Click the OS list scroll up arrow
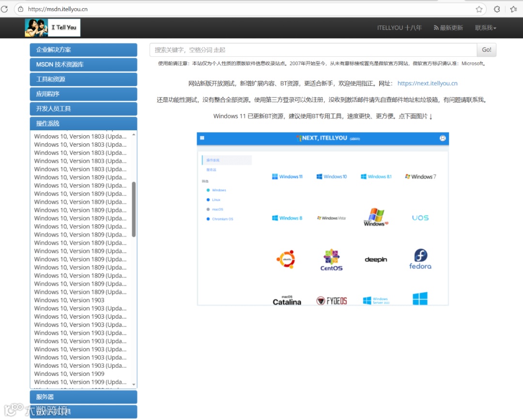Screen dimensions: 523x420 [134, 135]
